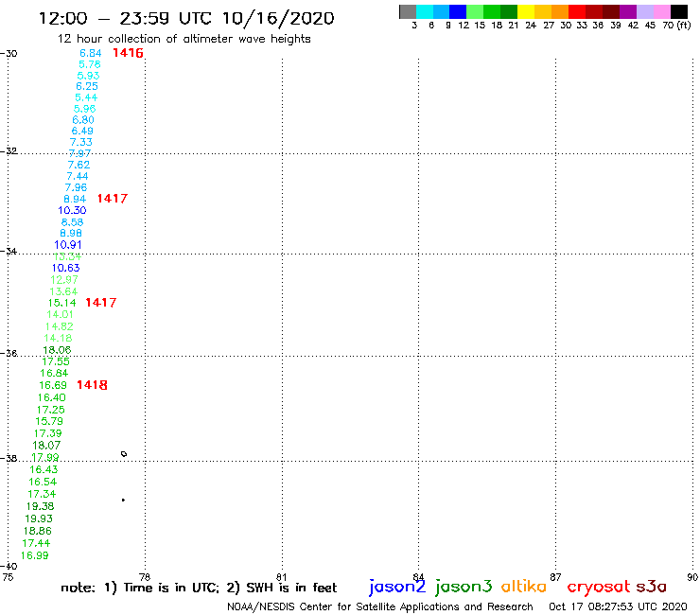
Task: Click the wave height value "17.55"
Action: (56, 361)
